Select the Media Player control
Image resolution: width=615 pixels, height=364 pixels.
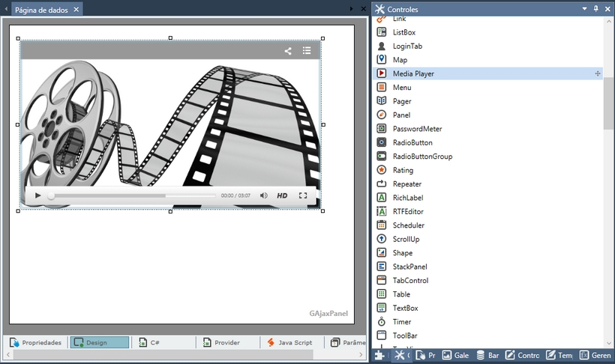click(413, 73)
